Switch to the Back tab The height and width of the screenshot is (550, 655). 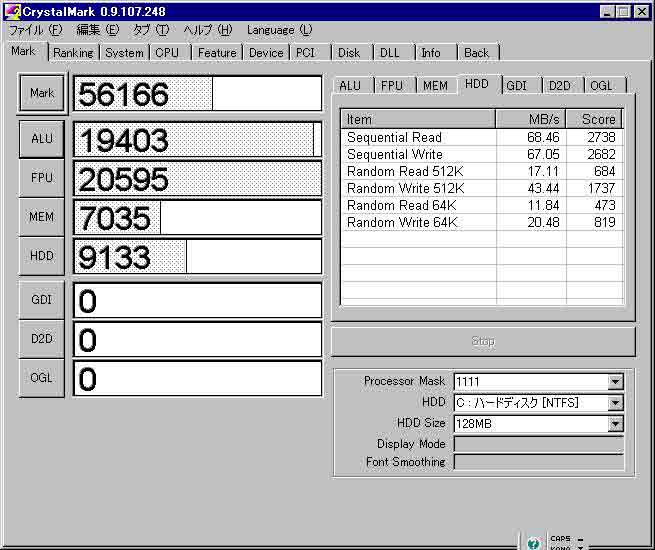tap(476, 53)
